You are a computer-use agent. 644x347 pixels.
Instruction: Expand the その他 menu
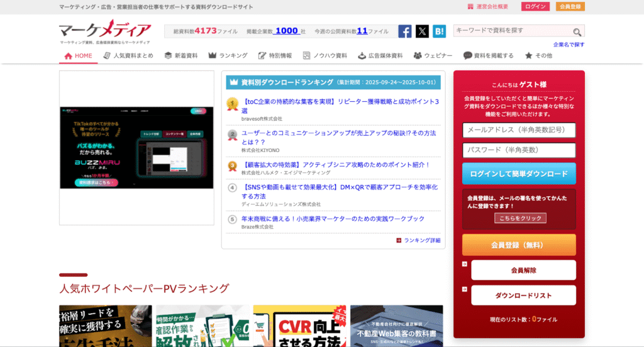coord(538,55)
